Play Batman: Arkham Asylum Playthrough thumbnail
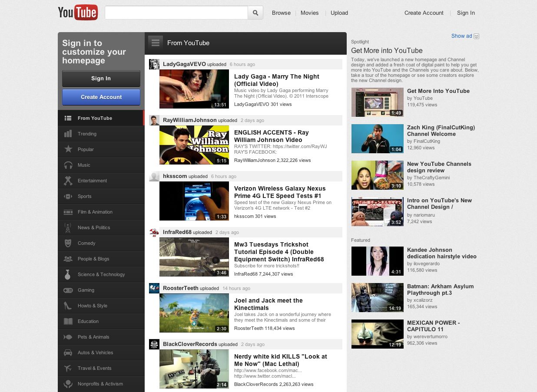 (377, 297)
